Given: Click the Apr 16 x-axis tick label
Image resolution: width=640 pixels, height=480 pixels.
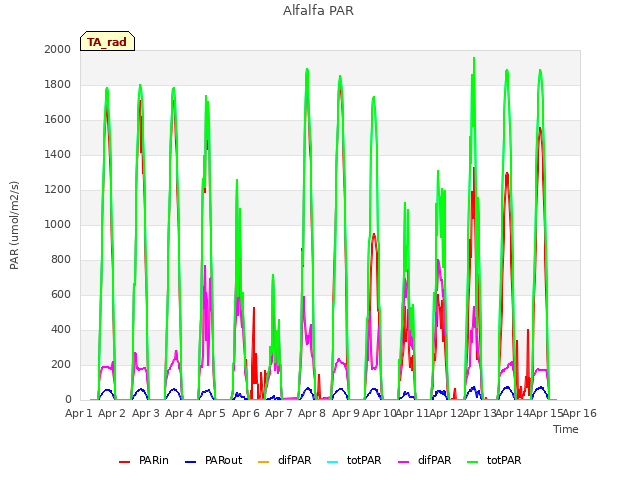Looking at the screenshot, I should [580, 413].
